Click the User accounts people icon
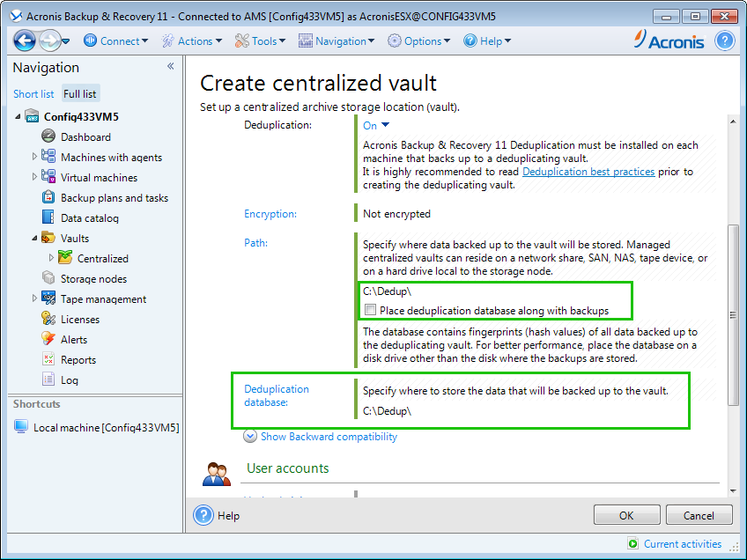 [x=217, y=474]
